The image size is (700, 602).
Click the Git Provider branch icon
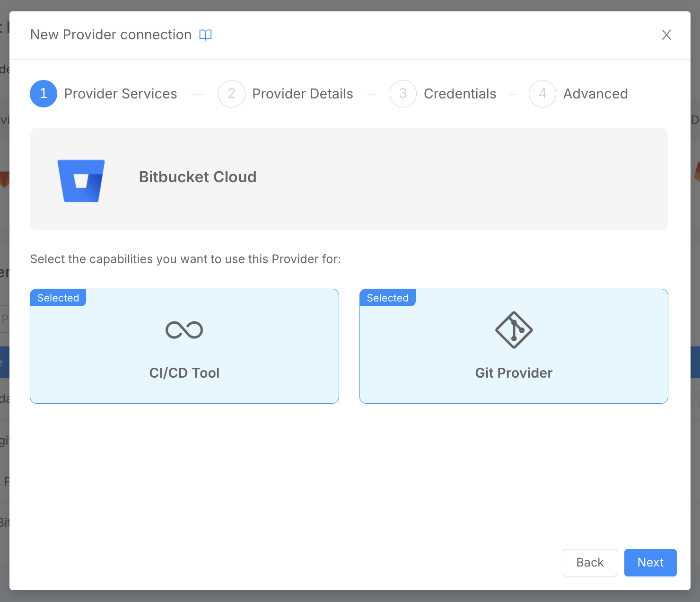514,330
